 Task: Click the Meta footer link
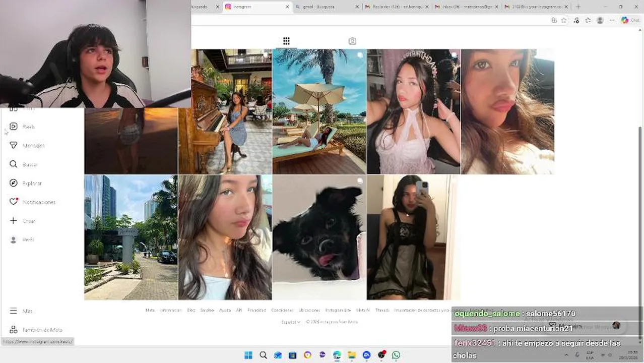(x=150, y=310)
